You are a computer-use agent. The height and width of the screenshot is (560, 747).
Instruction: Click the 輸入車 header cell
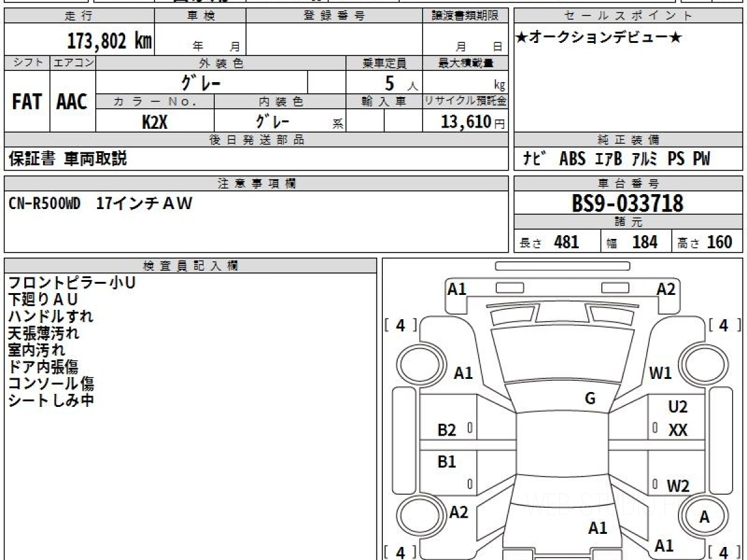(x=384, y=101)
